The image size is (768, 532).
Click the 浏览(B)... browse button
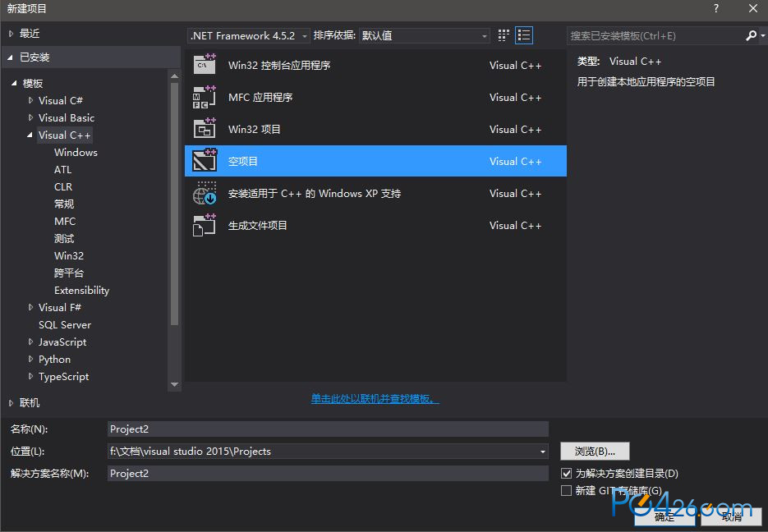596,452
